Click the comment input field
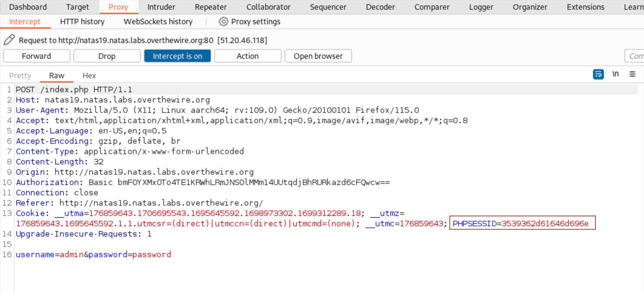This screenshot has width=644, height=293. point(635,56)
